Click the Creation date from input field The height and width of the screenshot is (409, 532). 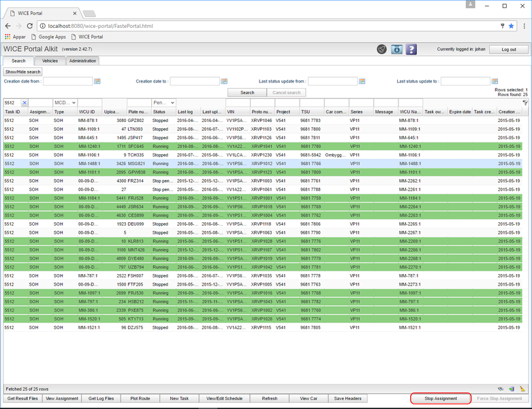[67, 81]
